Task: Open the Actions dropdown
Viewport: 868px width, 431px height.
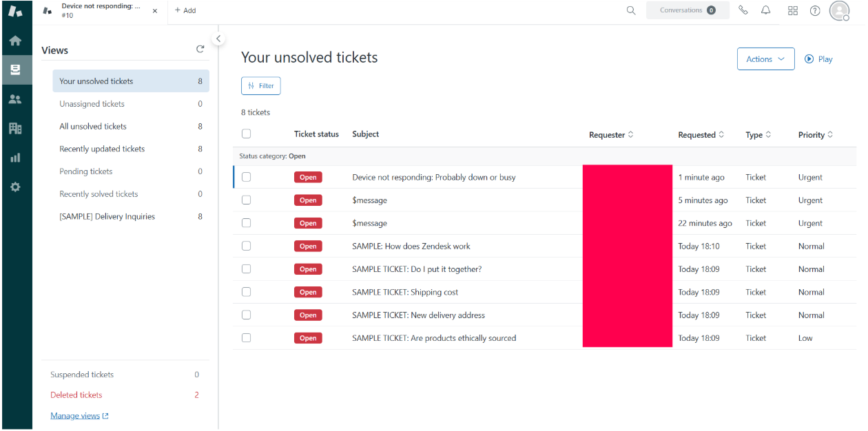Action: (x=765, y=59)
